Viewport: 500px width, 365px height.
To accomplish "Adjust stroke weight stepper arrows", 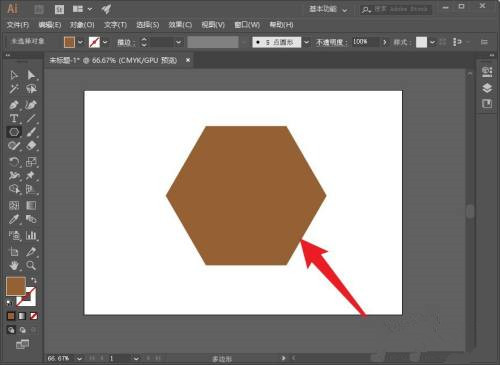I will 144,42.
